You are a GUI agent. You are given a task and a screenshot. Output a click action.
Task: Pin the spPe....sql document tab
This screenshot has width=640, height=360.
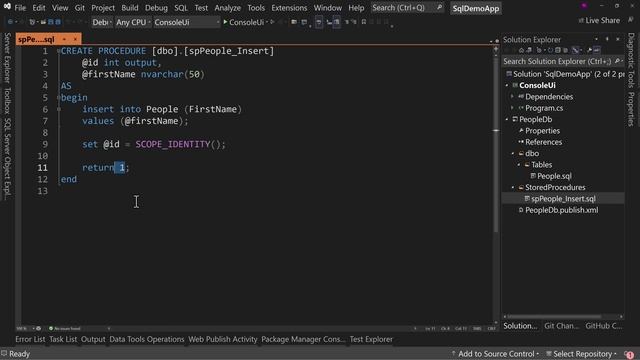64,39
